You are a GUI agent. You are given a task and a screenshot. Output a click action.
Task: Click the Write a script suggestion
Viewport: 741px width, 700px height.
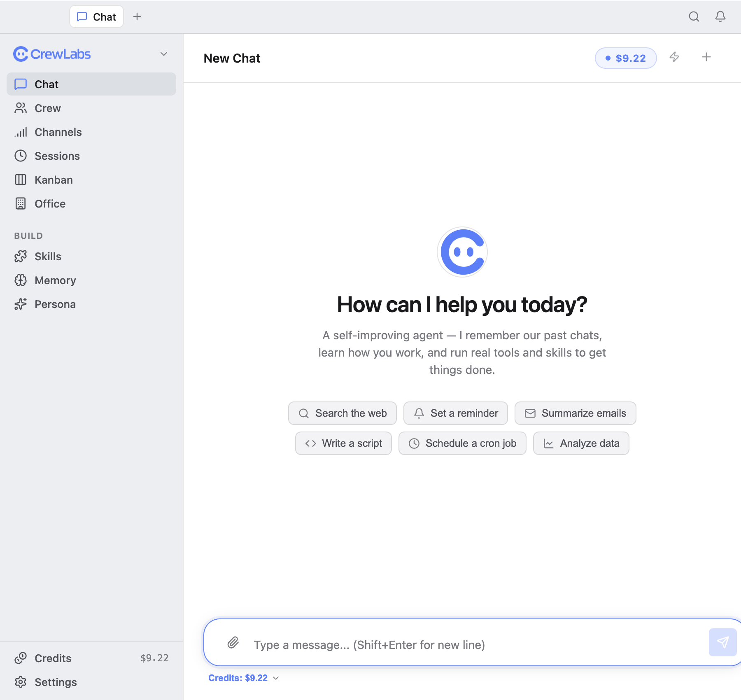coord(343,443)
